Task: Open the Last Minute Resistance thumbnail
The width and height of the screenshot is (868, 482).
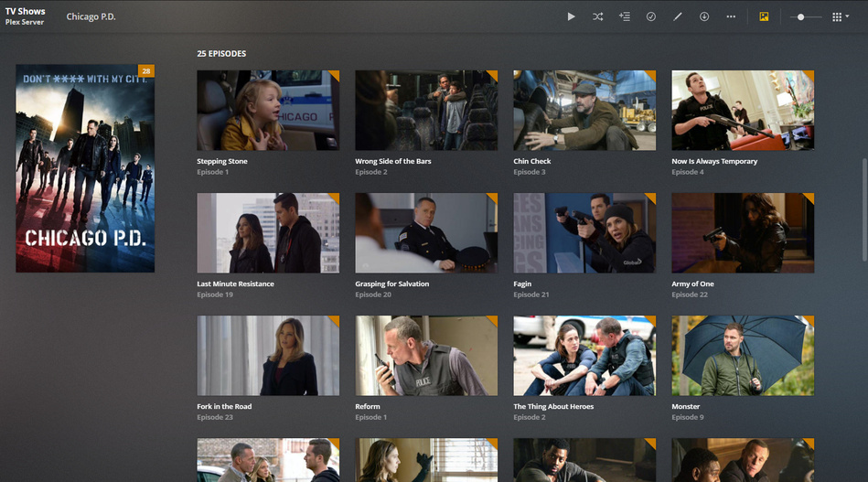Action: tap(268, 233)
